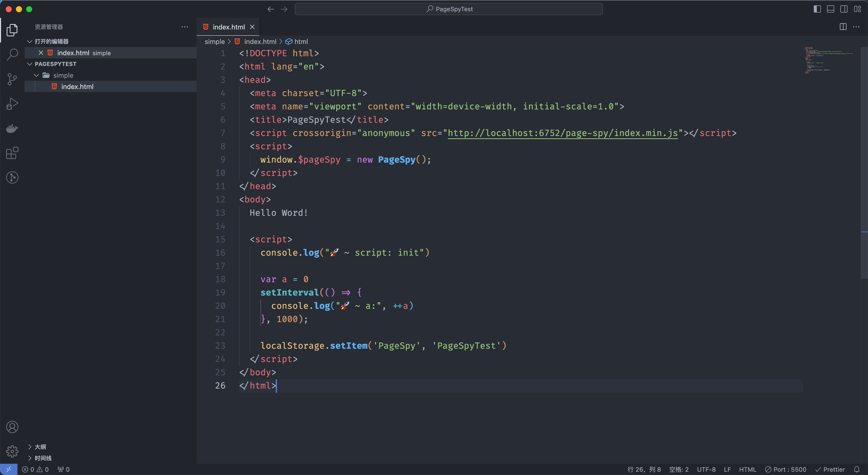Close index.html in open editors list
Screen dimensions: 868x475
click(41, 53)
